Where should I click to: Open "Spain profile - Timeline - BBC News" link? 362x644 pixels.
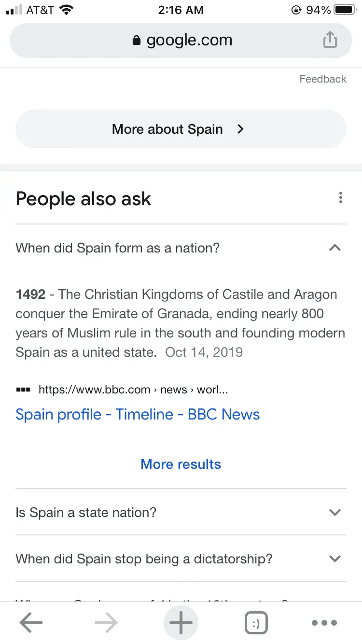138,414
